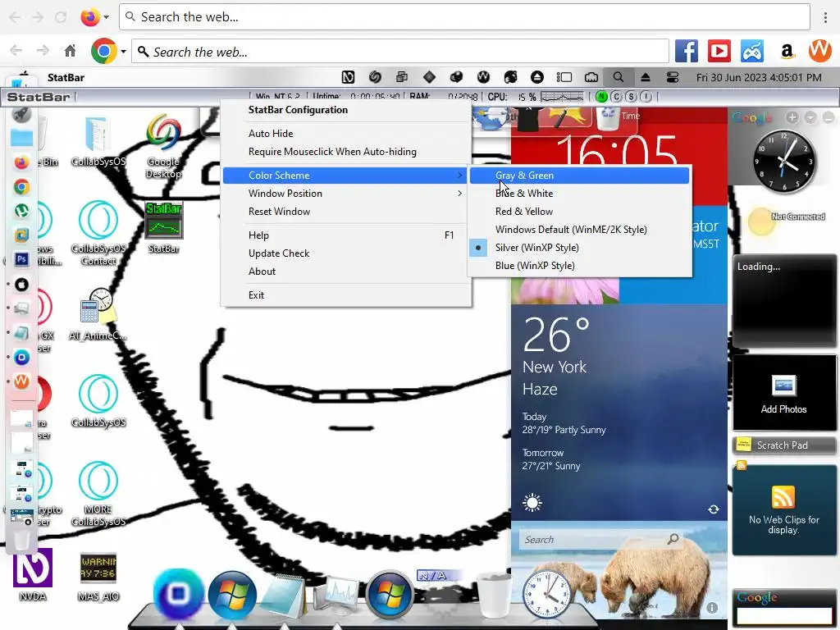Click the weather widget Search field

click(600, 540)
